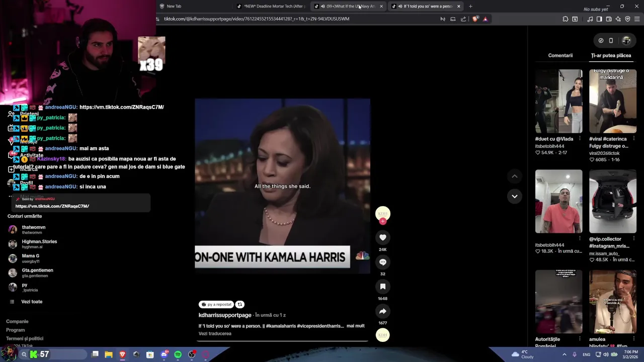Click the Brave Shields lion icon
Screen dimensions: 644x362
(475, 19)
